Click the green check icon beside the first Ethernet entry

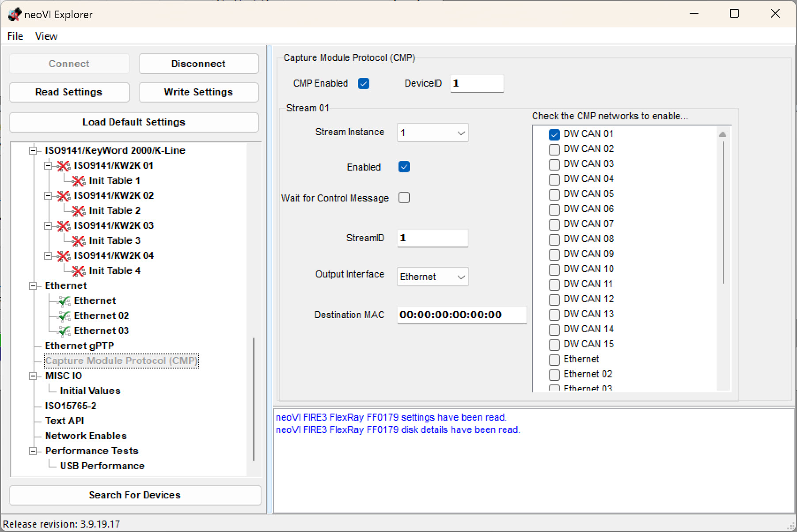(x=65, y=301)
